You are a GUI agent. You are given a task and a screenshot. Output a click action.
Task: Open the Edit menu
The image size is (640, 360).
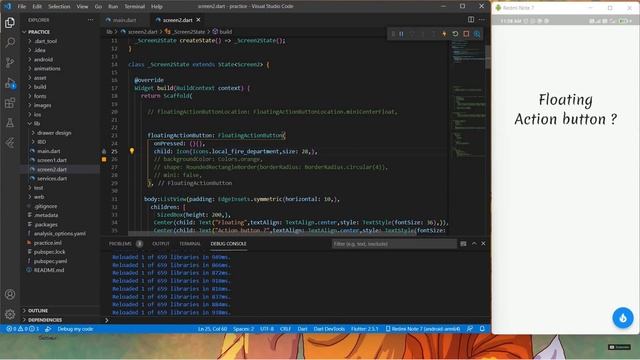(x=37, y=7)
